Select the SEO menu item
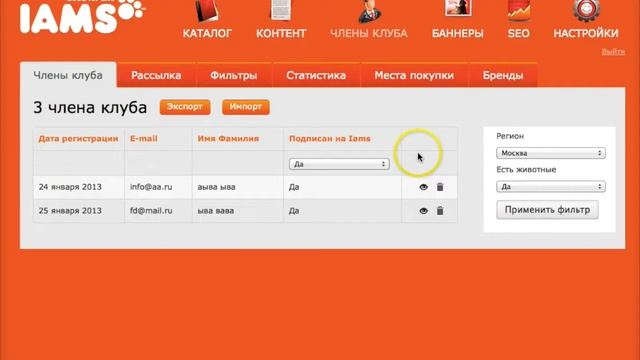640x360 pixels. (x=519, y=33)
